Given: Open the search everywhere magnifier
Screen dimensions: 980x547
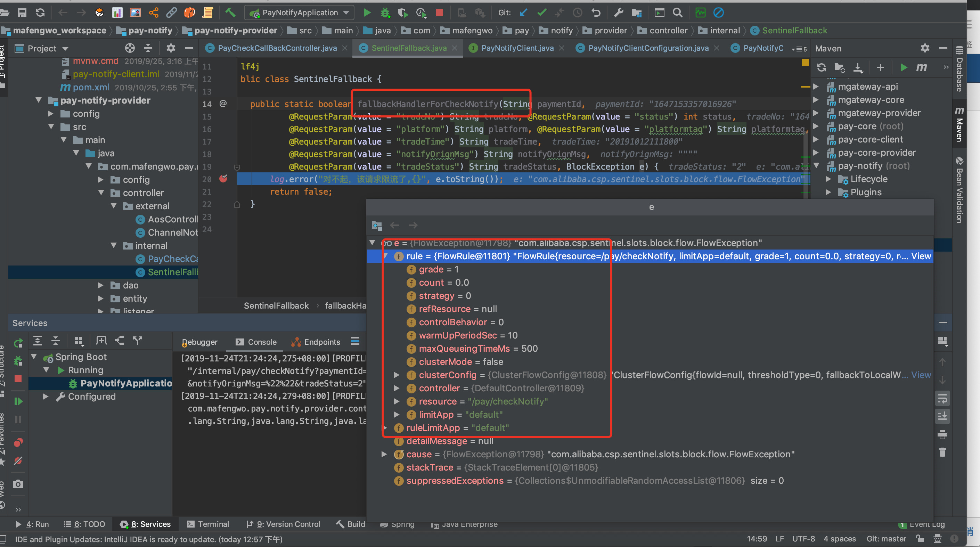Looking at the screenshot, I should click(677, 13).
